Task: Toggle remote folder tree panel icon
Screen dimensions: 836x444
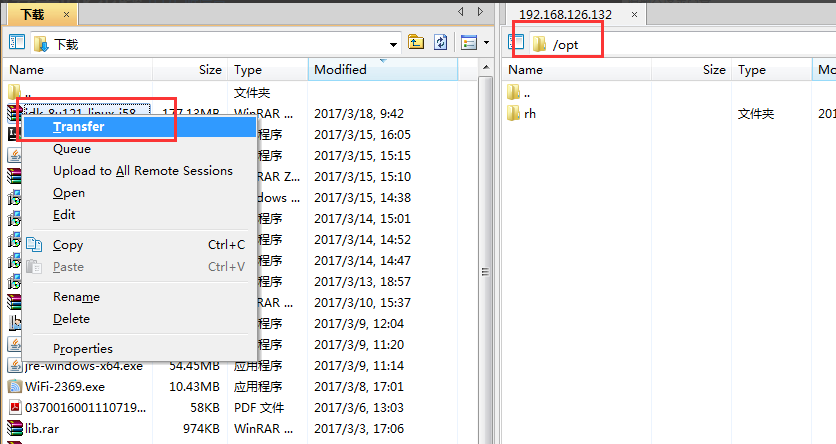Action: [516, 43]
